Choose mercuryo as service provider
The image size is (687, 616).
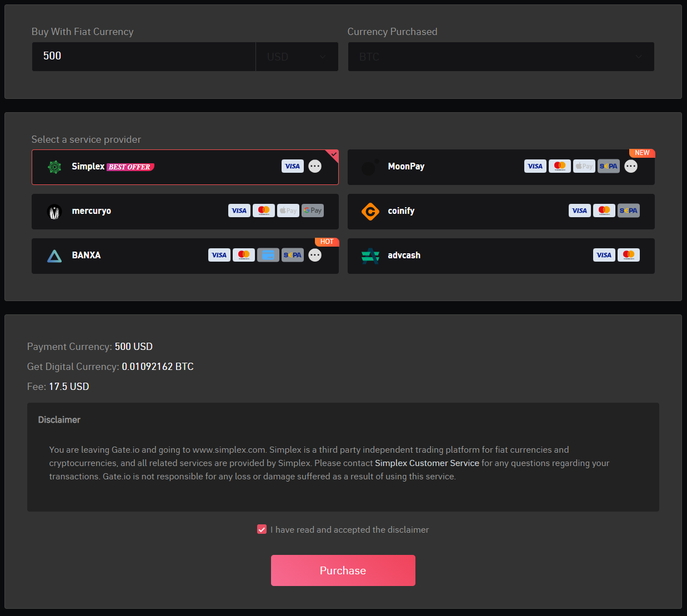(185, 212)
